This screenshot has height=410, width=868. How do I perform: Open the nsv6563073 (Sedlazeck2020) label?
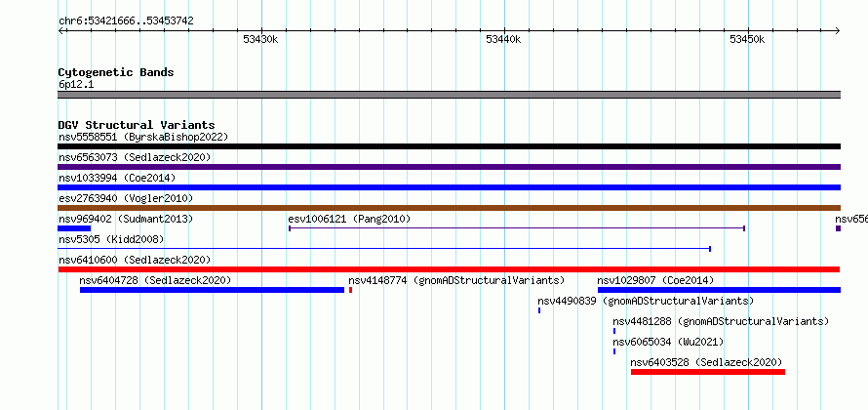(x=135, y=157)
